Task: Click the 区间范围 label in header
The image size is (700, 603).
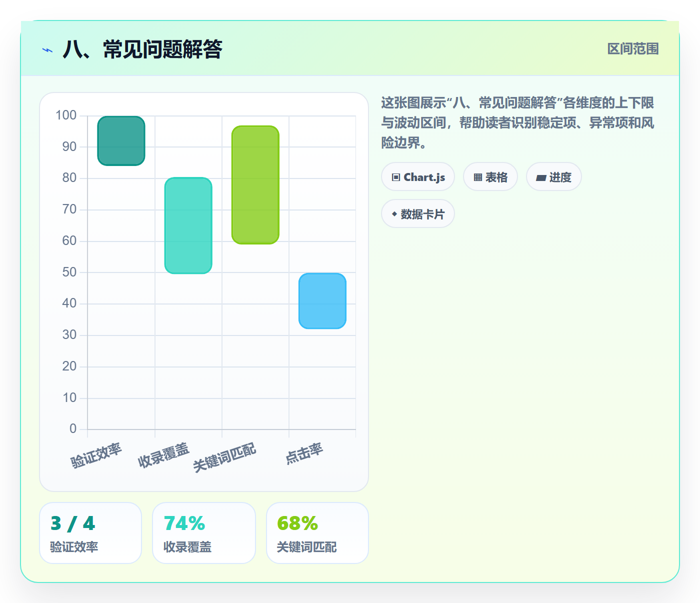Action: point(633,49)
